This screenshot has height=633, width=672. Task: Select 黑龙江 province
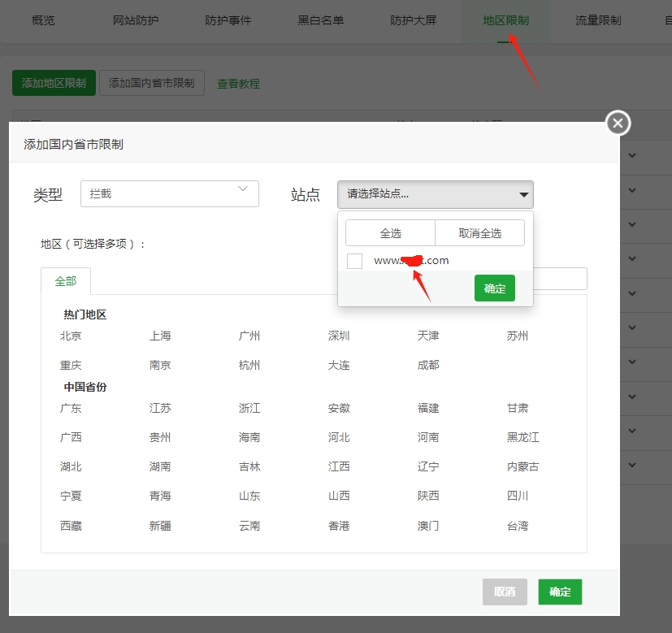pos(522,437)
